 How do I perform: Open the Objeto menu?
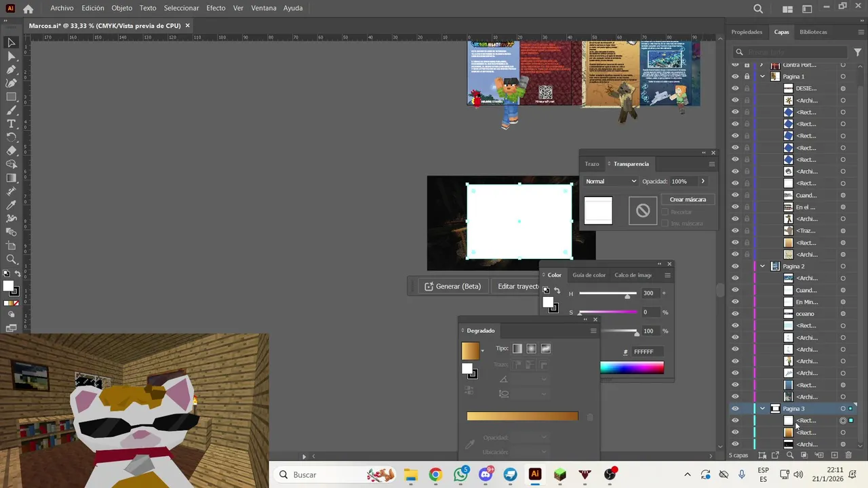(122, 8)
